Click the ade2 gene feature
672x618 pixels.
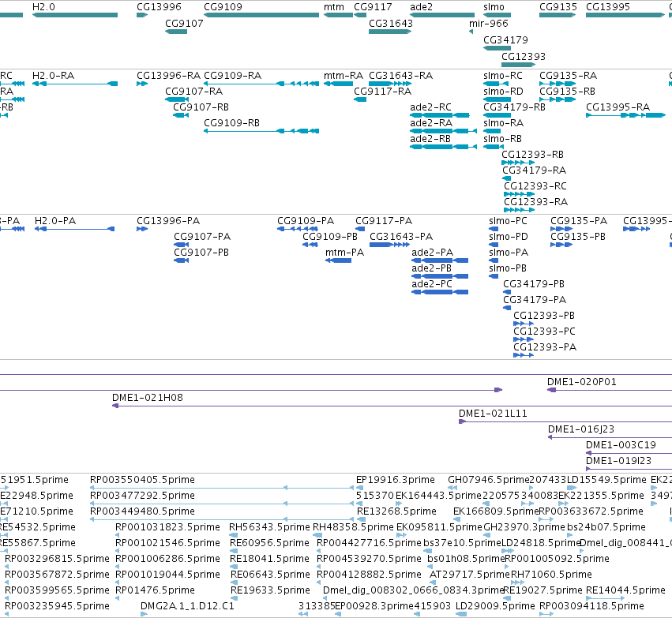point(442,15)
